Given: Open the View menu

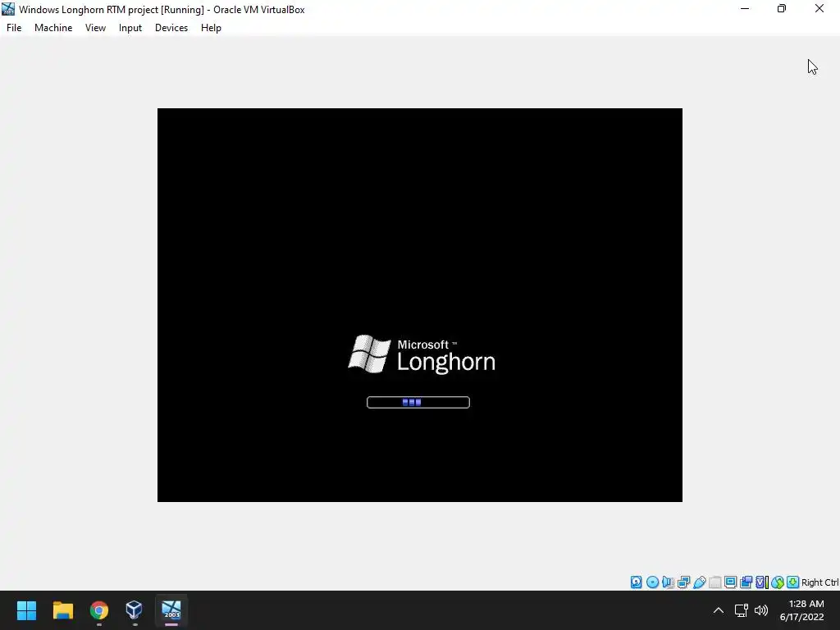Looking at the screenshot, I should (95, 28).
